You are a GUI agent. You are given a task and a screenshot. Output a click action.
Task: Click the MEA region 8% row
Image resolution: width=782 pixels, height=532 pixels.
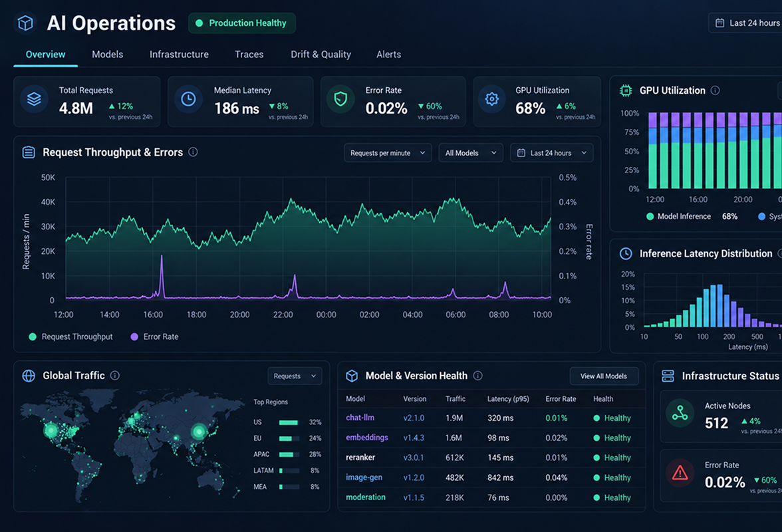click(287, 487)
